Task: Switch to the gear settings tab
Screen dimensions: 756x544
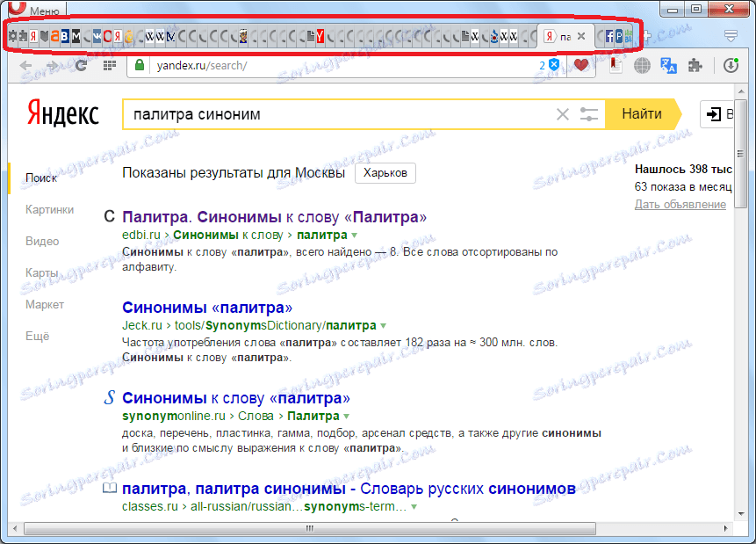Action: (12, 36)
